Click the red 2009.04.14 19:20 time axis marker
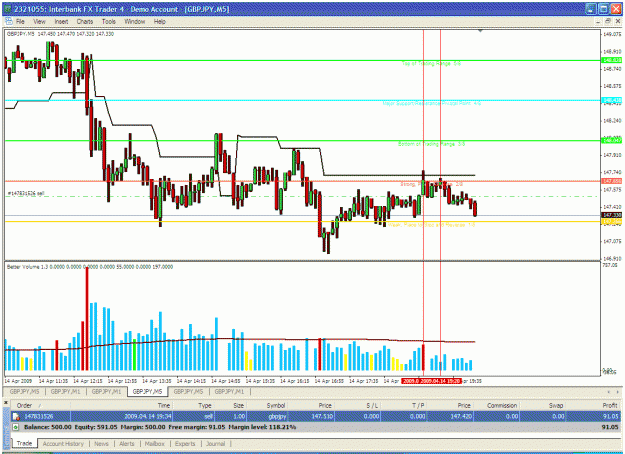The image size is (625, 454). tap(440, 381)
